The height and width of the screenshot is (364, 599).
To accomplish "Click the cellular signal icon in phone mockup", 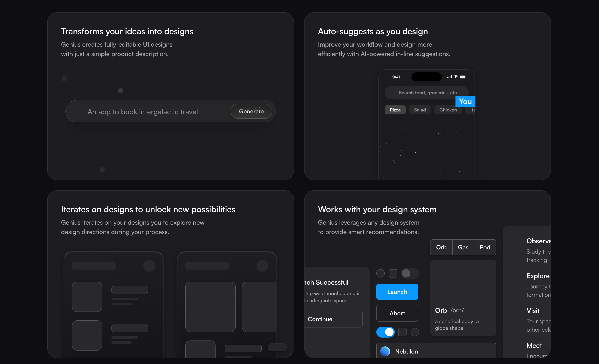I will click(449, 77).
